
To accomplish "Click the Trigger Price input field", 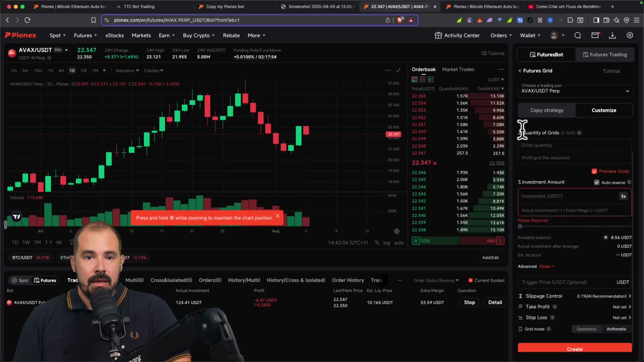I will click(x=575, y=282).
